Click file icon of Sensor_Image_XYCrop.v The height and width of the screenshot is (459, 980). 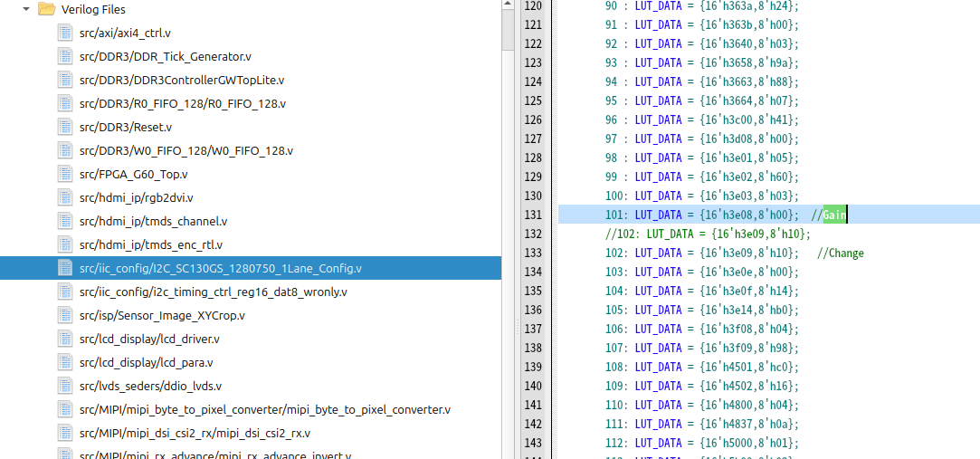tap(66, 315)
